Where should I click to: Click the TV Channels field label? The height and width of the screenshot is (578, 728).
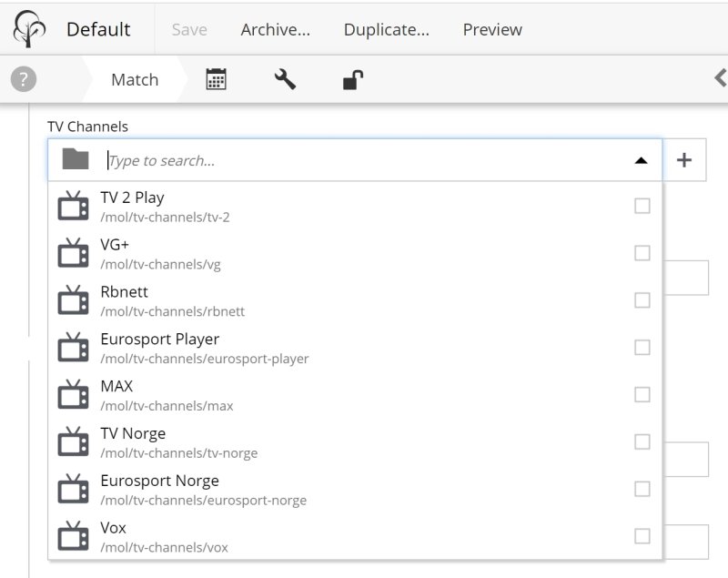click(87, 127)
